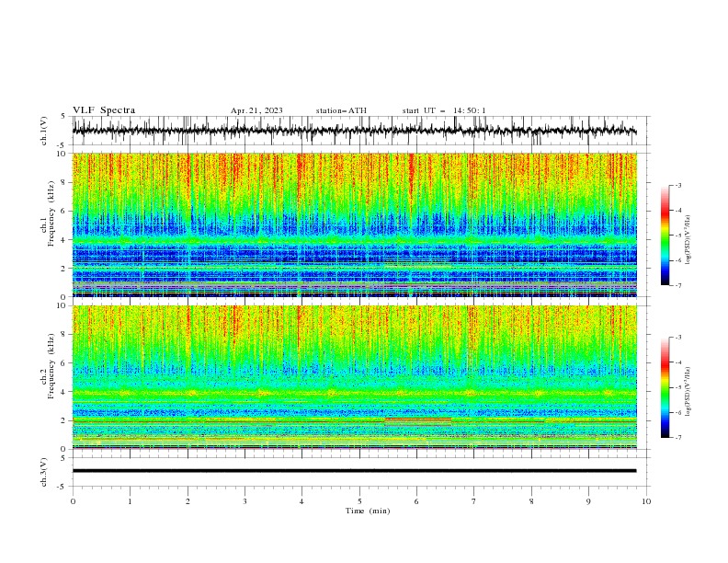
Task: Click the red band in ch.2 near 2 kHz
Action: click(x=418, y=419)
